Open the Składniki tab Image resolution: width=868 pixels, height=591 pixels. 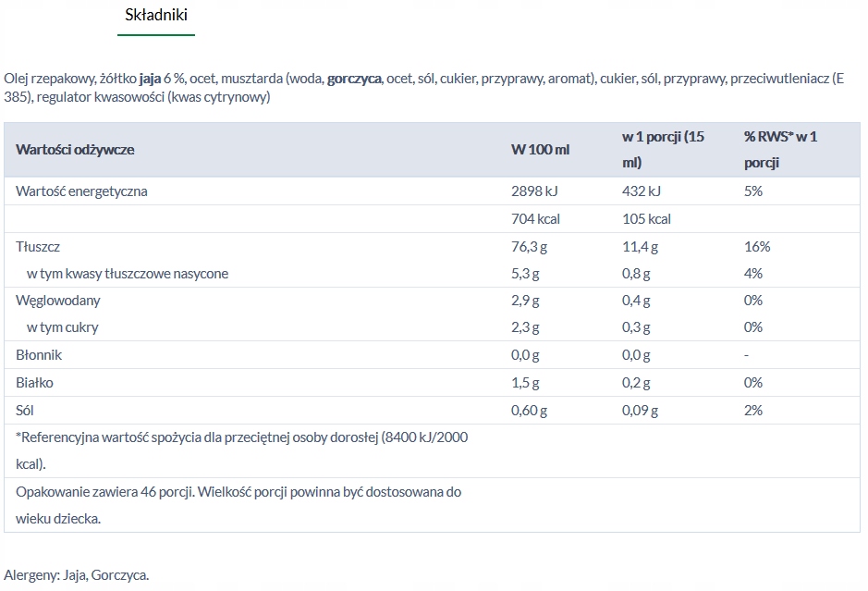tap(155, 16)
